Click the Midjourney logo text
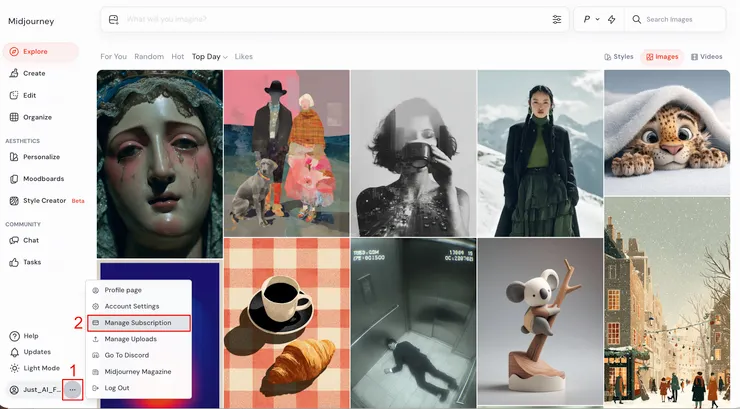 click(31, 21)
